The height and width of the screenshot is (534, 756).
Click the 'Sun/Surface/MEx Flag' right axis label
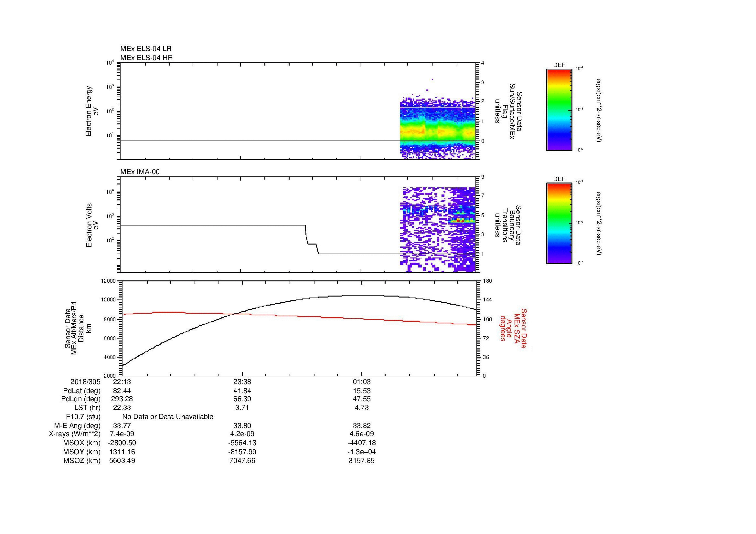coord(509,111)
